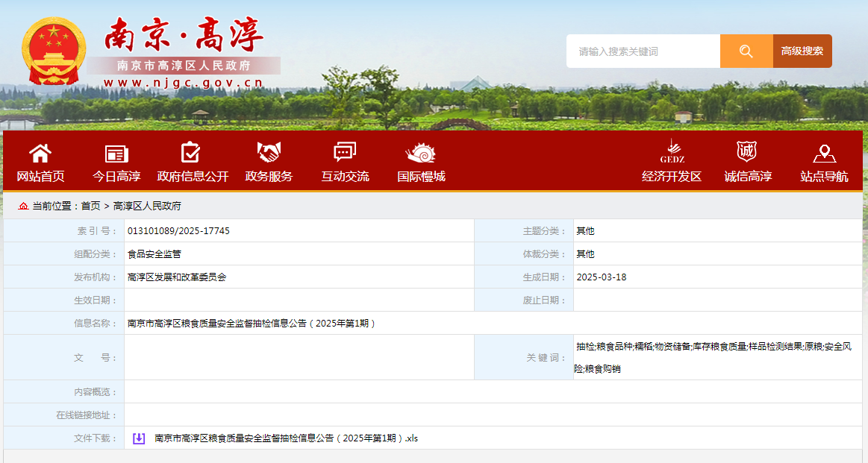Viewport: 868px width, 463px height.
Task: Click the 废止日期 field label
Action: [544, 300]
